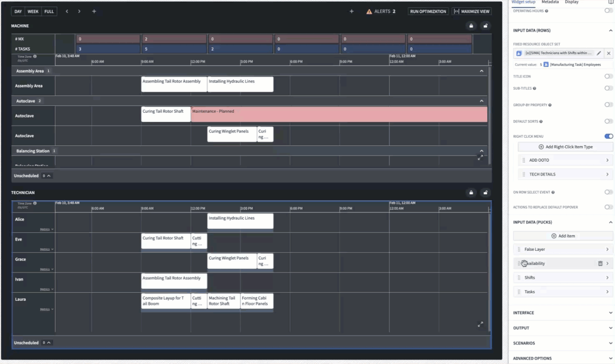Lock the Technician schedule with closed padlock
Viewport: 615px width, 364px height.
tap(471, 192)
